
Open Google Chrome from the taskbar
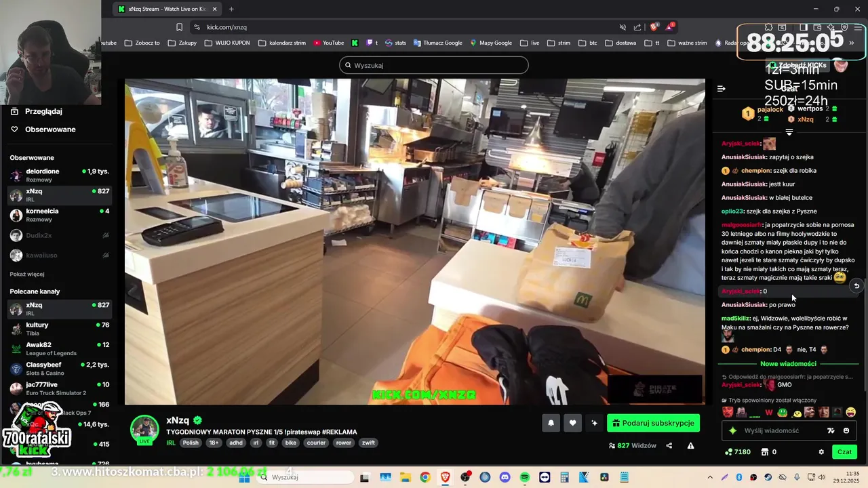pyautogui.click(x=425, y=477)
